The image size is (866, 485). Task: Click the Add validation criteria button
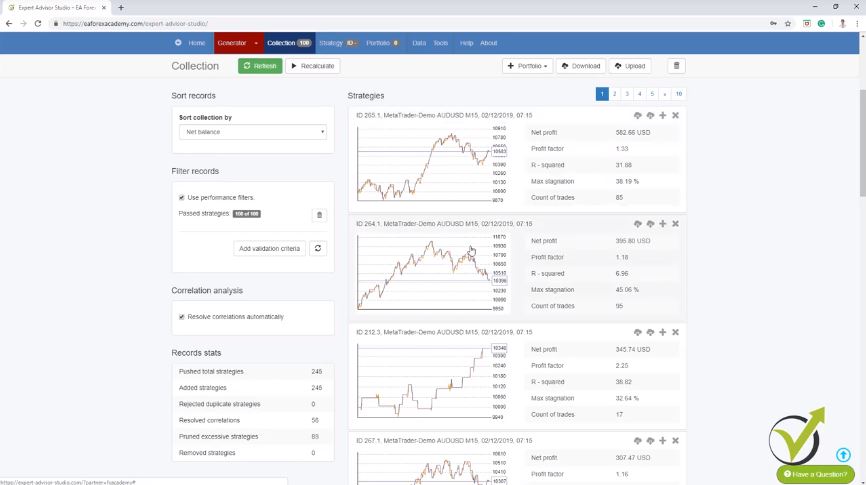[x=269, y=248]
